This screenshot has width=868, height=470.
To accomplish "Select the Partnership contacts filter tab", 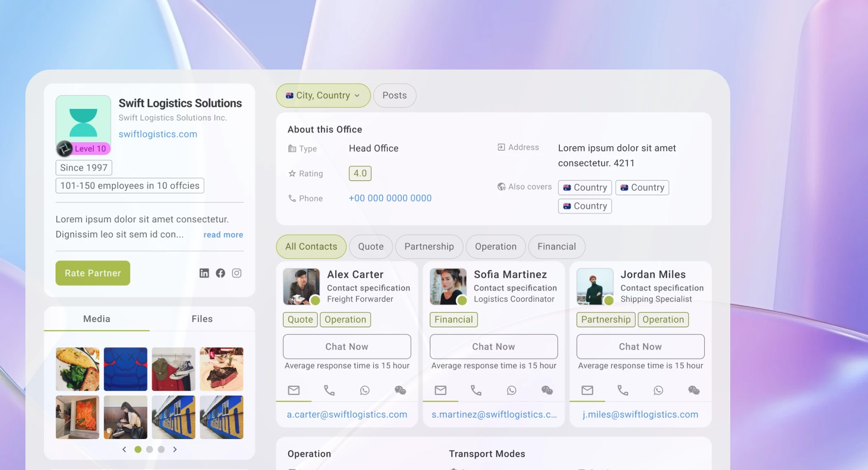I will point(429,246).
